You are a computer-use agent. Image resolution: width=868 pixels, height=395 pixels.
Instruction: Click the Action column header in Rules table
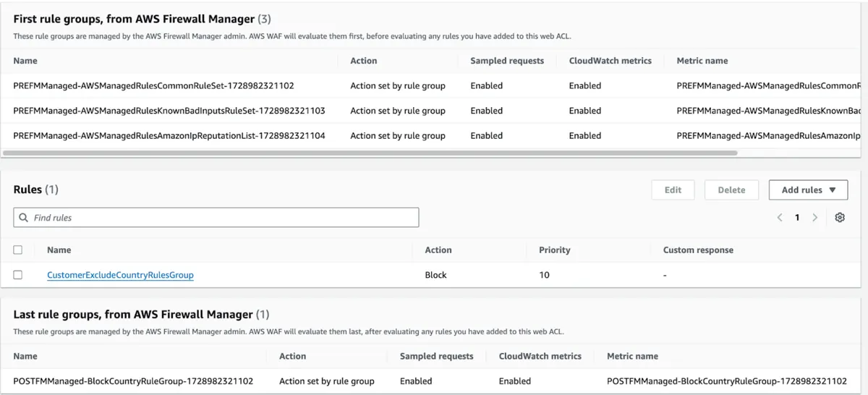(x=438, y=250)
